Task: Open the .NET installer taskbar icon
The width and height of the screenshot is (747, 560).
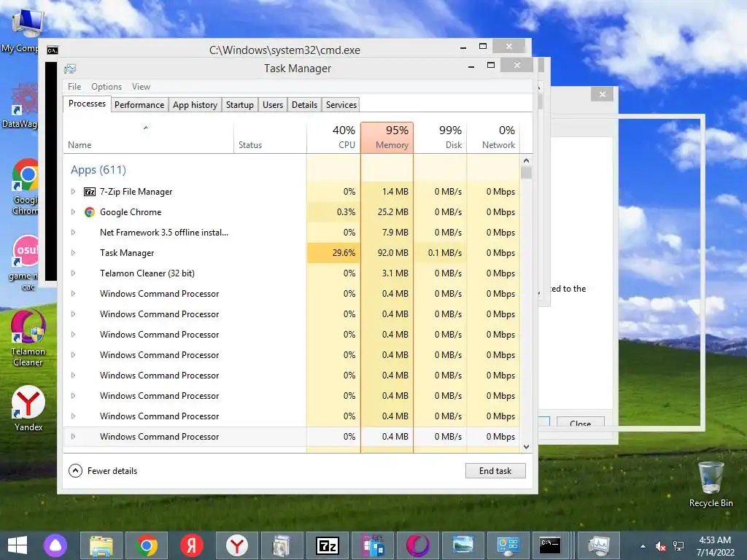Action: coord(373,545)
